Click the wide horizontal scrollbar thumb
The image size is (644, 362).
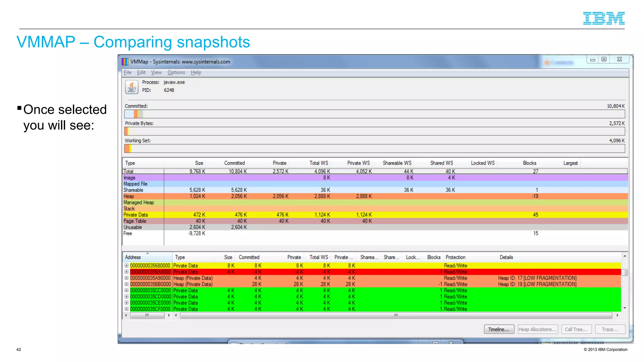click(x=396, y=315)
